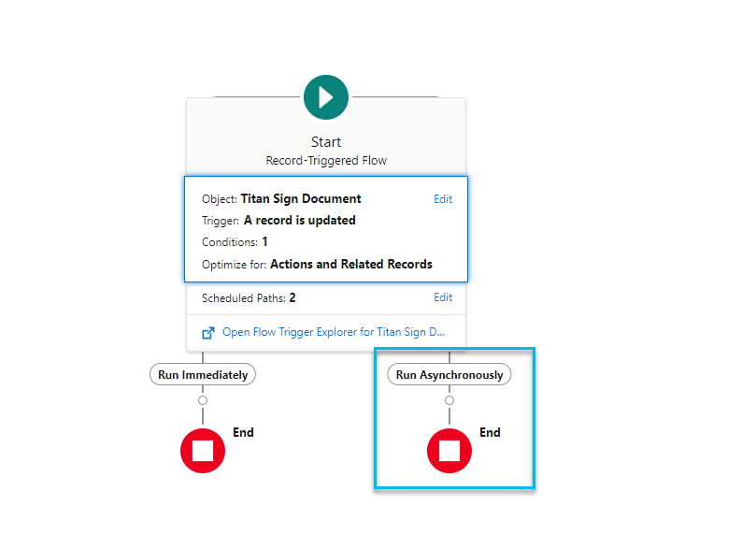Click Edit next to Scheduled Paths

pyautogui.click(x=443, y=297)
